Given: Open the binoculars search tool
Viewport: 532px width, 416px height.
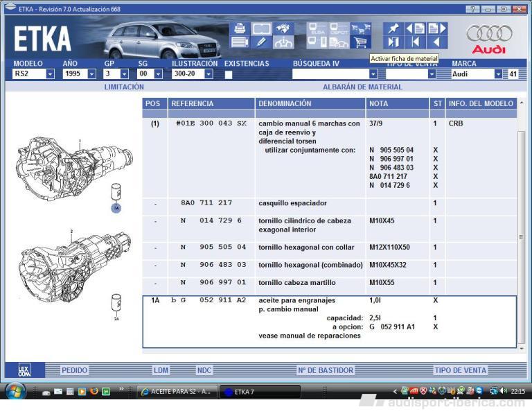Looking at the screenshot, I should [283, 28].
